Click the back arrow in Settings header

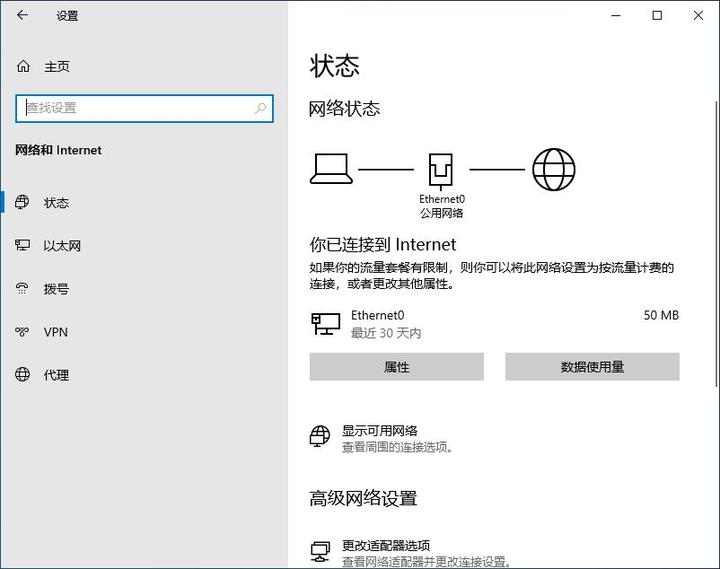pos(23,16)
